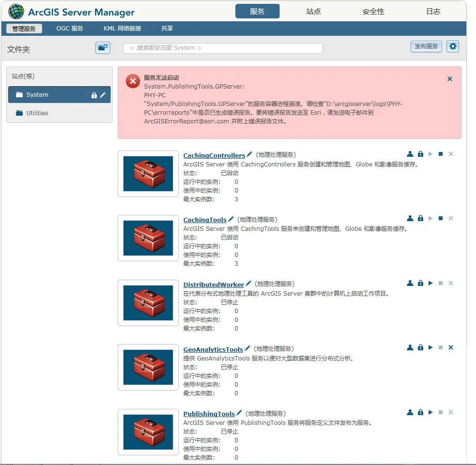Delete the CachingControllers service
The image size is (476, 465).
451,154
